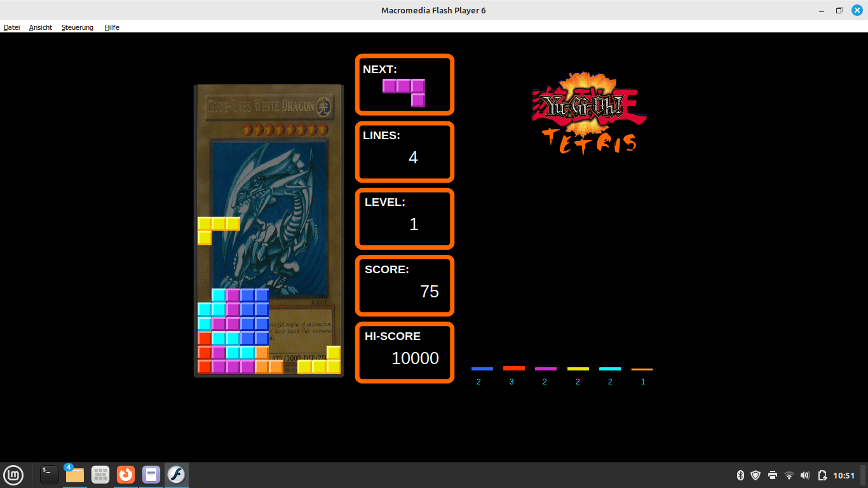Click the magenta color bar counter
The height and width of the screenshot is (488, 868).
pos(545,369)
